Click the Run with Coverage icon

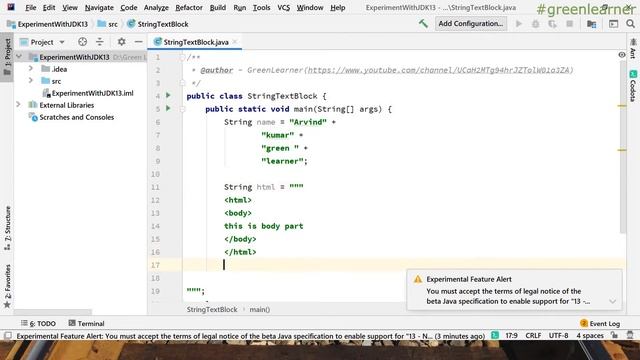(x=552, y=24)
